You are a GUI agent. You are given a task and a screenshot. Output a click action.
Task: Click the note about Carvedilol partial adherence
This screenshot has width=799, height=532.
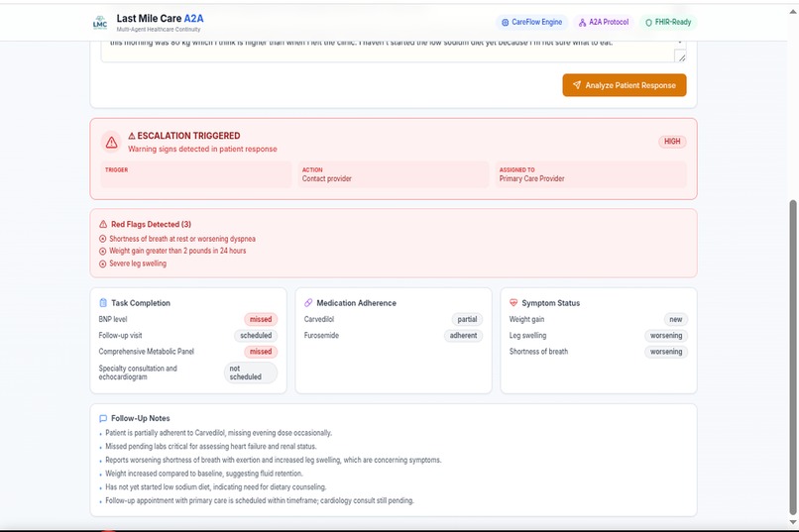pos(219,433)
